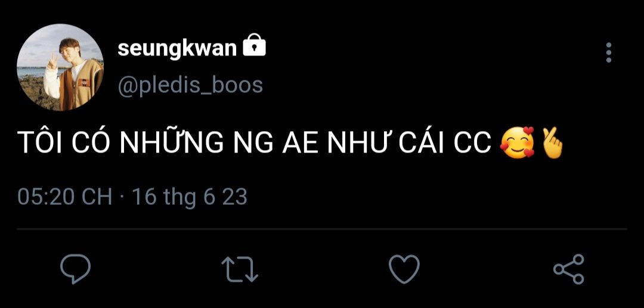The image size is (644, 308).
Task: Like the tweet with the heart icon
Action: tap(404, 269)
